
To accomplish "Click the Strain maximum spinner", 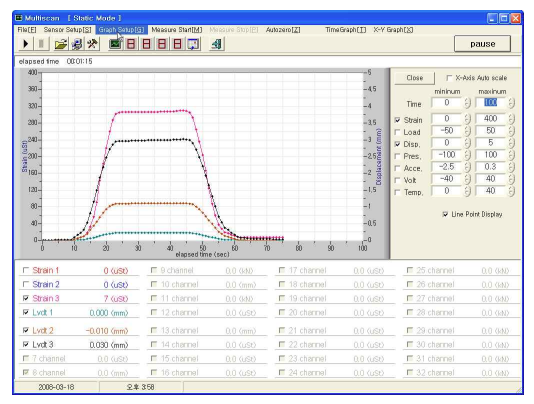I will (x=511, y=119).
